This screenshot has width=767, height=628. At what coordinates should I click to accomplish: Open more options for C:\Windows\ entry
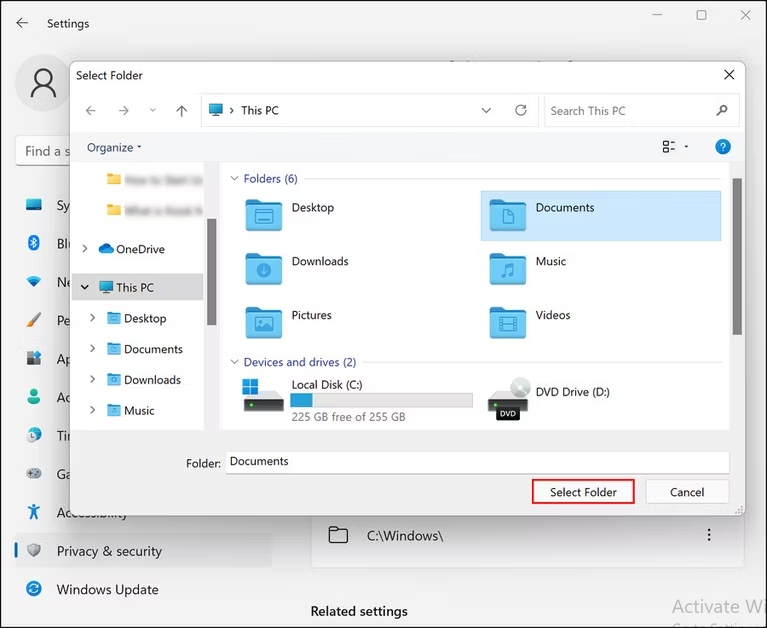coord(708,535)
